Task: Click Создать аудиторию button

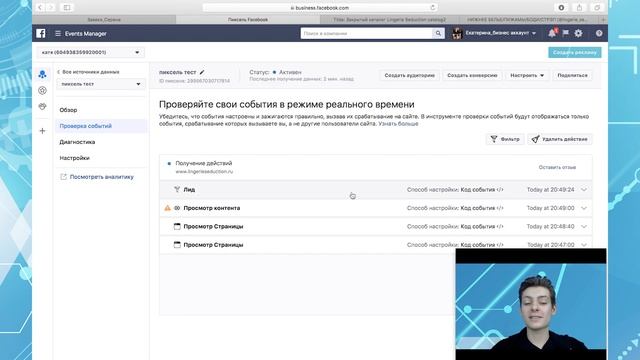Action: (x=409, y=76)
